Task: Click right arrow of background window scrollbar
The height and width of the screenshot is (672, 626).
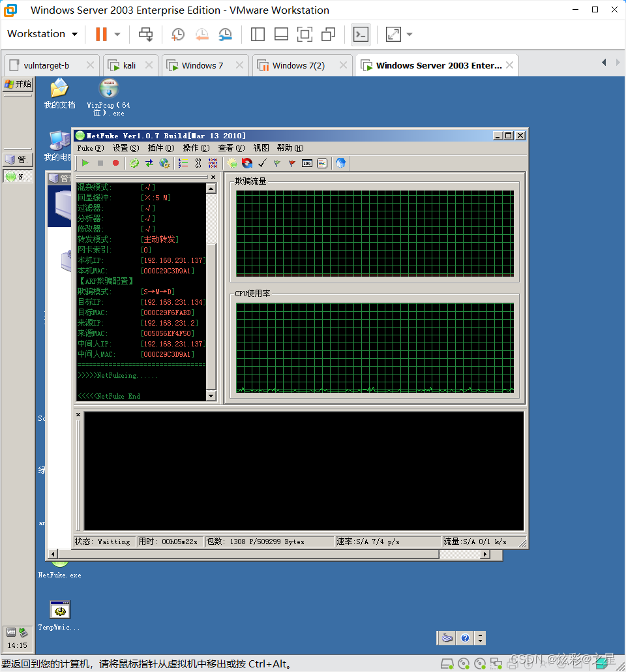Action: (485, 554)
